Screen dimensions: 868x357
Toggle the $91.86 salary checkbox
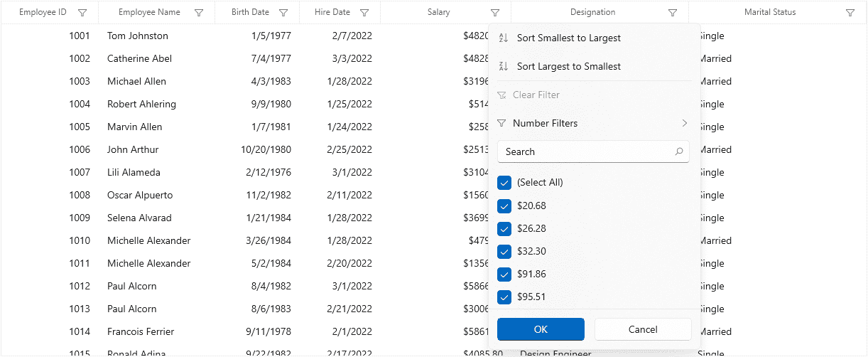(504, 275)
